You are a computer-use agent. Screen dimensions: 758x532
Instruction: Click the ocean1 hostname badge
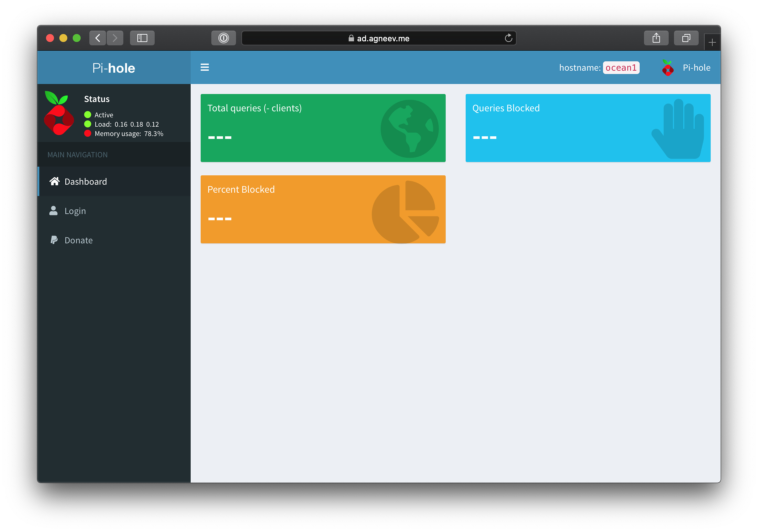[621, 68]
